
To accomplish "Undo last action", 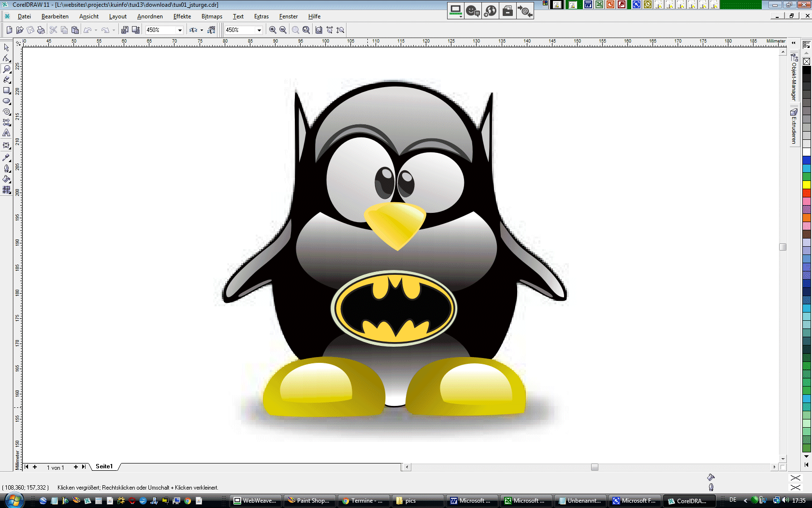I will (x=87, y=30).
